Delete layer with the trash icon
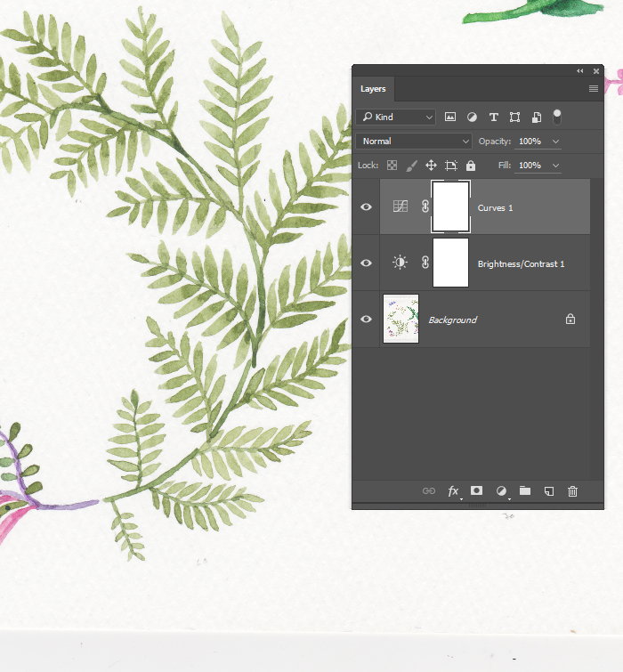 pyautogui.click(x=573, y=490)
